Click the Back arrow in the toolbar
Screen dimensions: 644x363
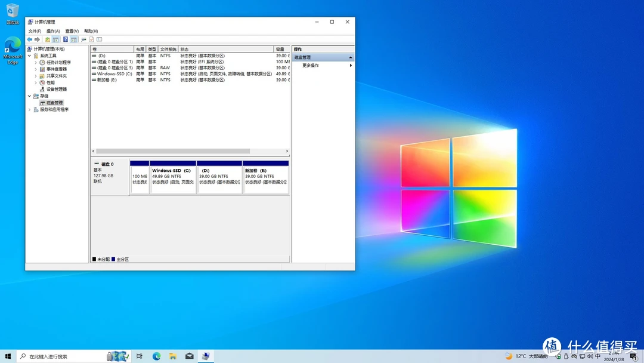29,39
